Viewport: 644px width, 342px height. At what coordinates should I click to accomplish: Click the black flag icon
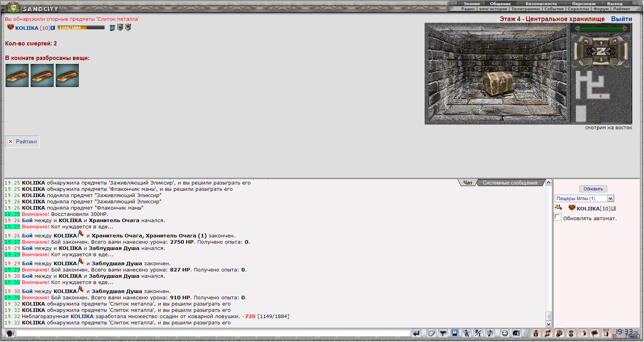coord(595,333)
